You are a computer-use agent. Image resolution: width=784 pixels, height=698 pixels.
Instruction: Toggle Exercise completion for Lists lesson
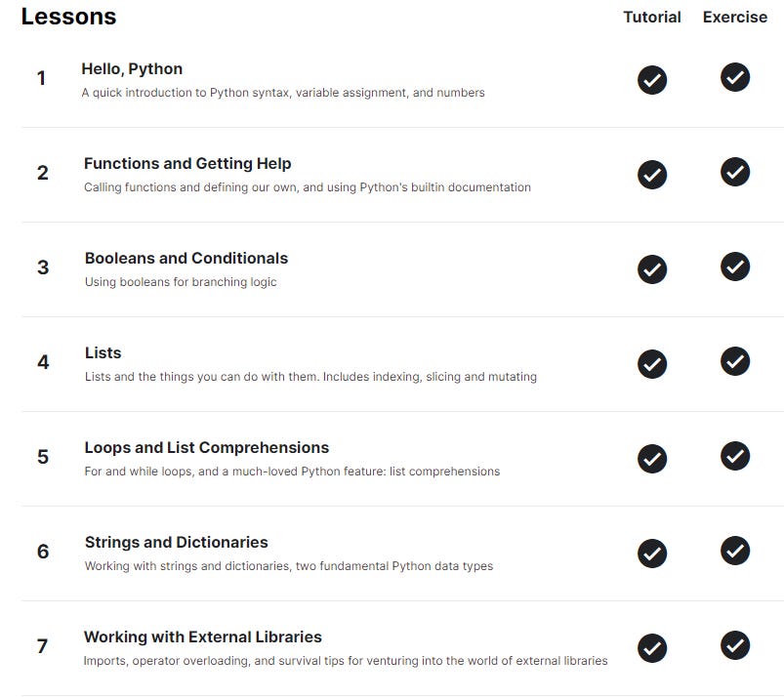[x=734, y=361]
